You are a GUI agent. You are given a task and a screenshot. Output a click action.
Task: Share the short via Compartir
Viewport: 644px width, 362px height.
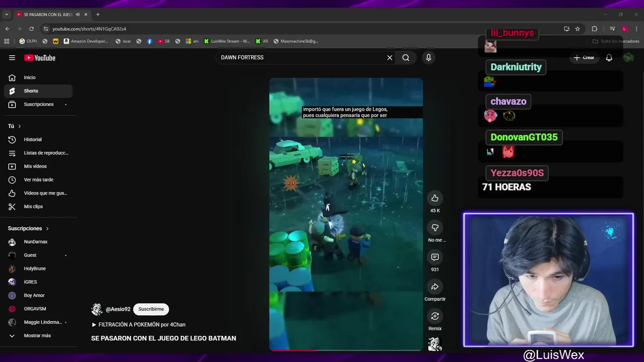click(435, 287)
